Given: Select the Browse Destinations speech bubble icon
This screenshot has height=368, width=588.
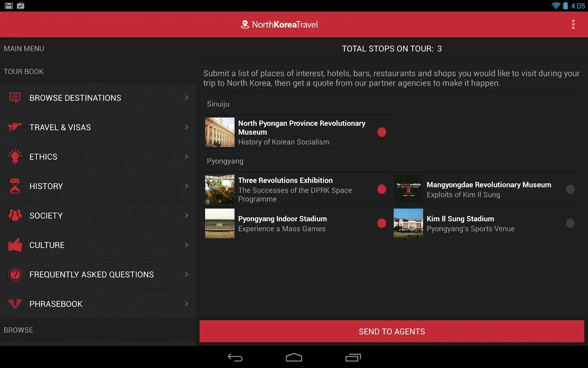Looking at the screenshot, I should click(x=15, y=98).
